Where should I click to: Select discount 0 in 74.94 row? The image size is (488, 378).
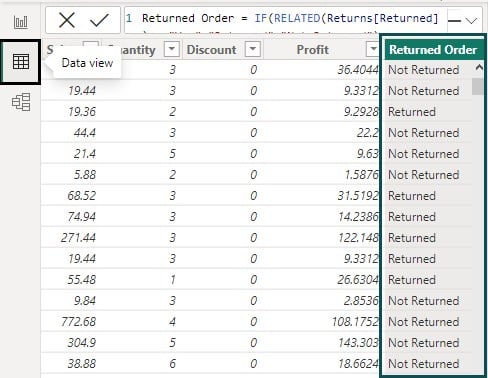pyautogui.click(x=253, y=217)
